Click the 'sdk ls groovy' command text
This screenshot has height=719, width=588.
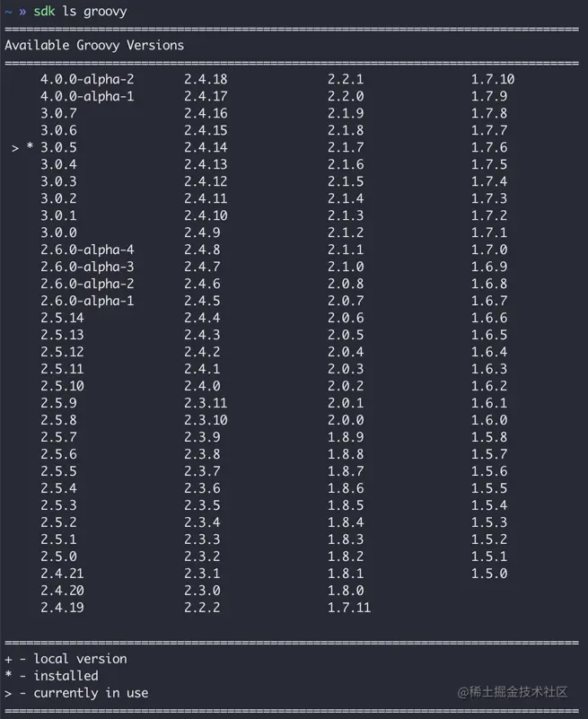80,11
